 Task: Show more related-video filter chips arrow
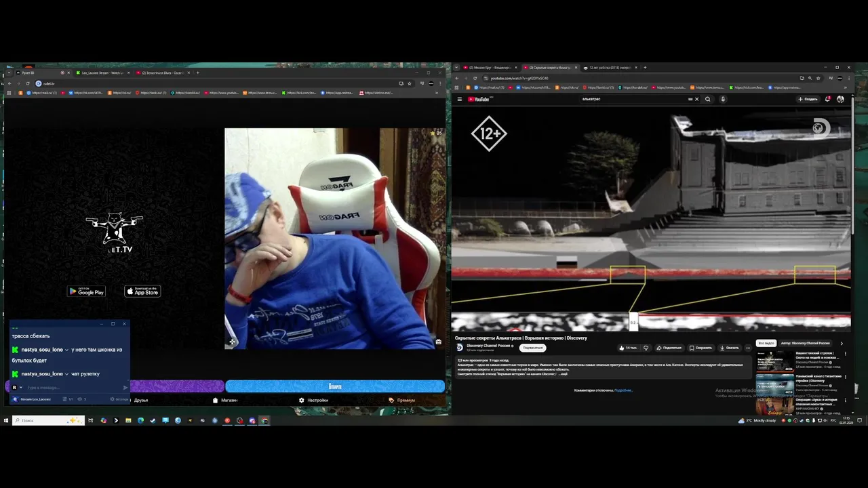point(842,344)
